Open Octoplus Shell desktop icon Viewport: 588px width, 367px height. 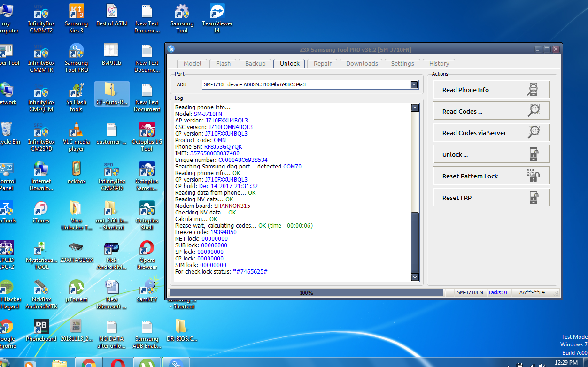[147, 216]
